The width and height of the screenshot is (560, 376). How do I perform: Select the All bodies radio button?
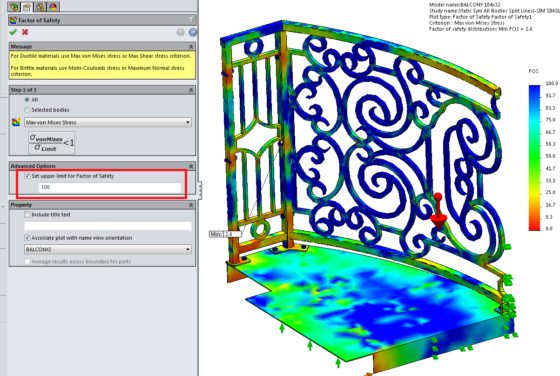click(27, 100)
